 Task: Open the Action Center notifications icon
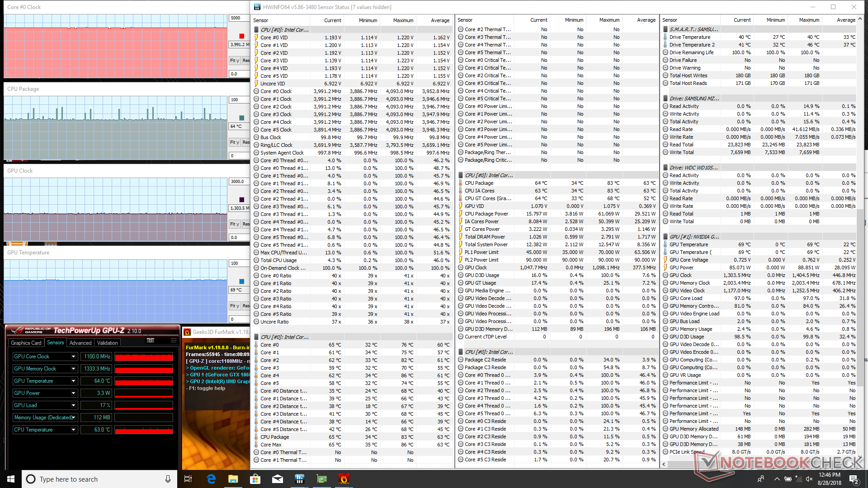(854, 479)
